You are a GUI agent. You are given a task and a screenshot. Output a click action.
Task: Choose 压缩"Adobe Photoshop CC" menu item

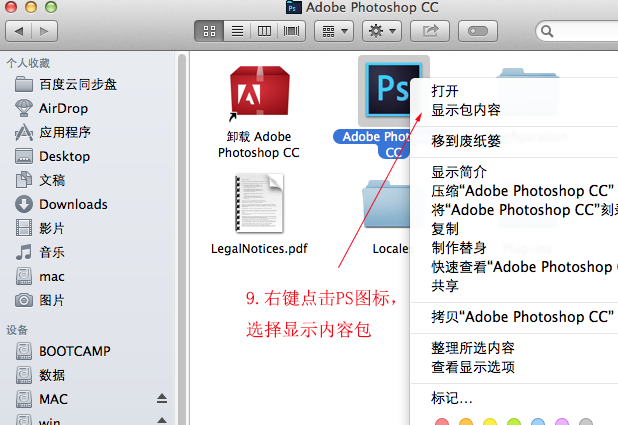[x=523, y=191]
